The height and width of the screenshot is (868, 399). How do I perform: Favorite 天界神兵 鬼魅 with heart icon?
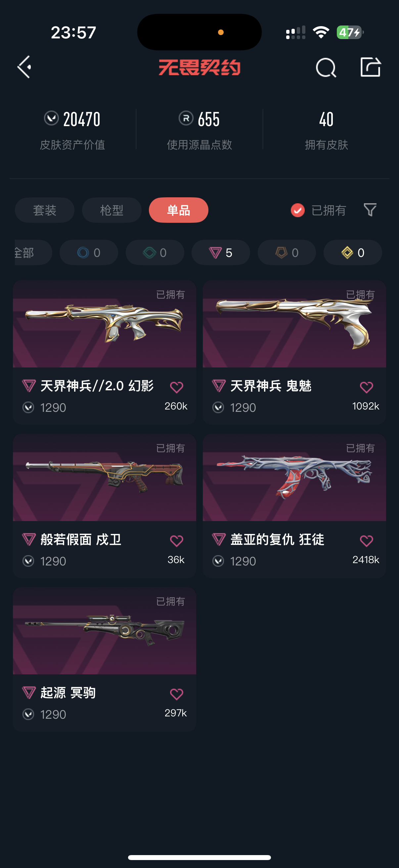pos(366,387)
